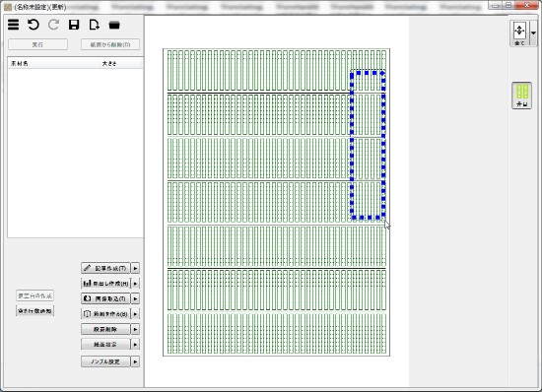Open the dropdown arrow beside the fit-all icon
This screenshot has width=542, height=392.
pos(533,33)
